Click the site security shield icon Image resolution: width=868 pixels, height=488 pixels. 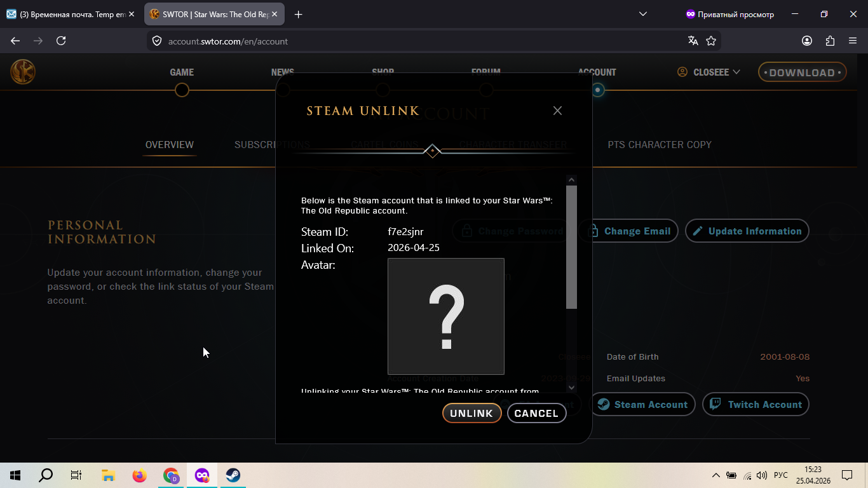coord(157,41)
